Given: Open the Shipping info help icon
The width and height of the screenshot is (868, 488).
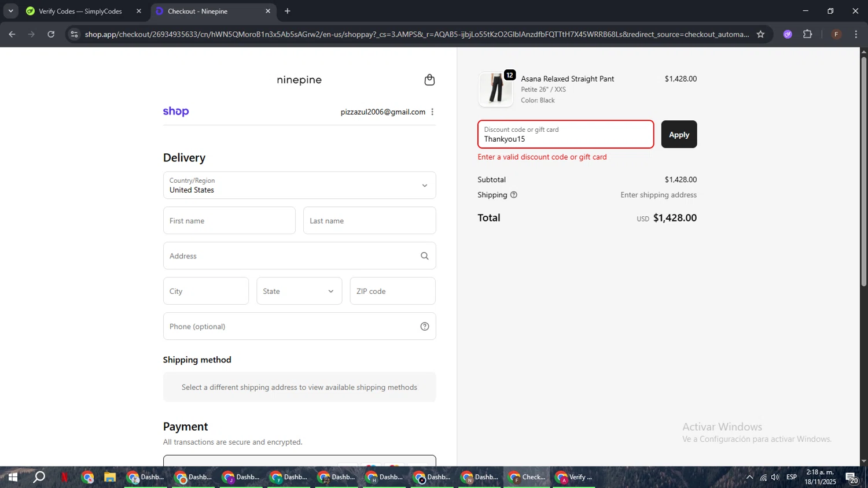Looking at the screenshot, I should (x=514, y=195).
